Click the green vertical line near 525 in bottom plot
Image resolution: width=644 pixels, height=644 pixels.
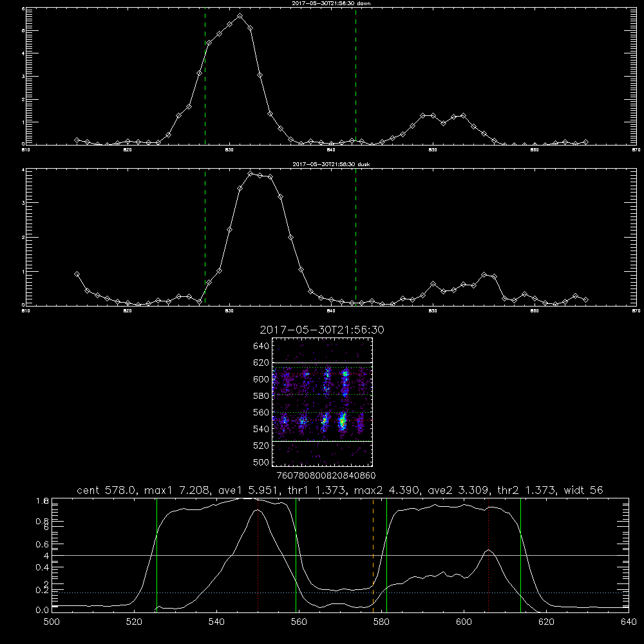click(x=156, y=554)
